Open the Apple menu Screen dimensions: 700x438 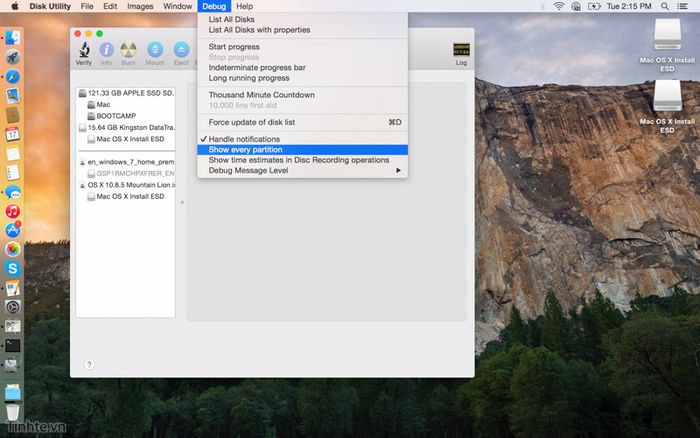tap(15, 6)
